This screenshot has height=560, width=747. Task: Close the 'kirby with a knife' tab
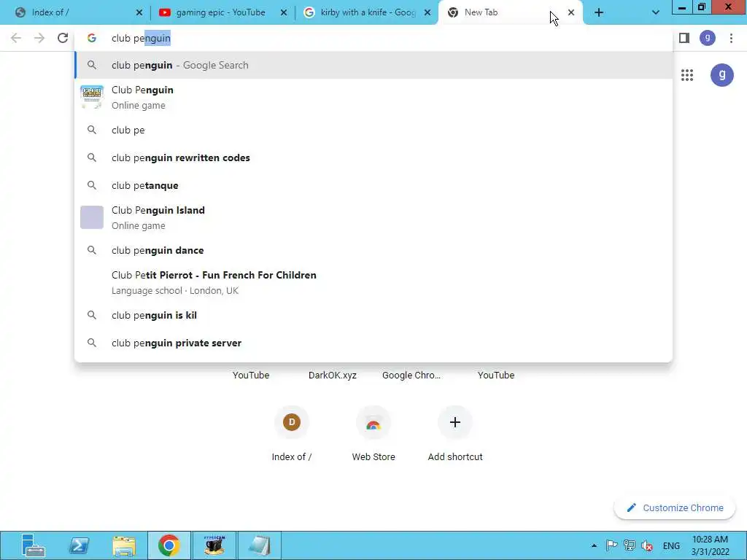click(427, 13)
